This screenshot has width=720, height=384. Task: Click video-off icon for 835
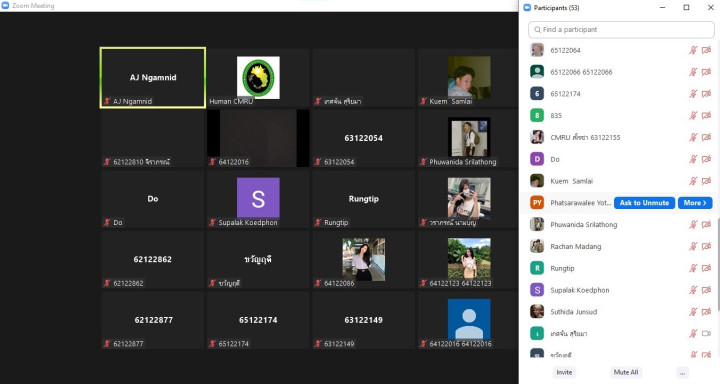click(x=706, y=115)
